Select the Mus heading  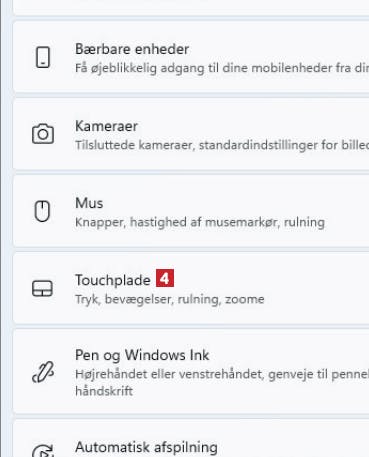click(89, 203)
